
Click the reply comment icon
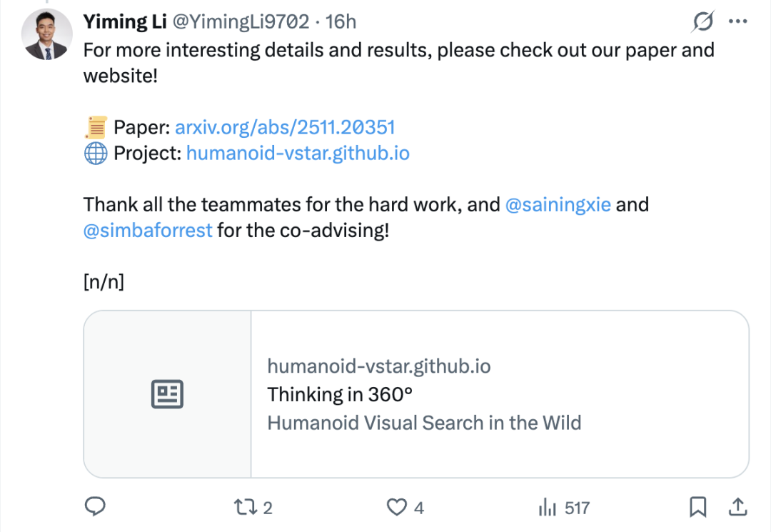(x=95, y=507)
